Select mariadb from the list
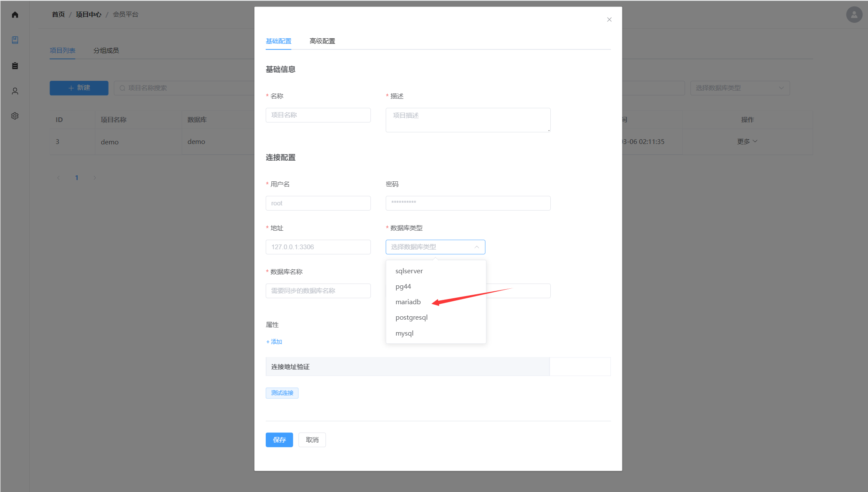This screenshot has height=492, width=868. [408, 302]
